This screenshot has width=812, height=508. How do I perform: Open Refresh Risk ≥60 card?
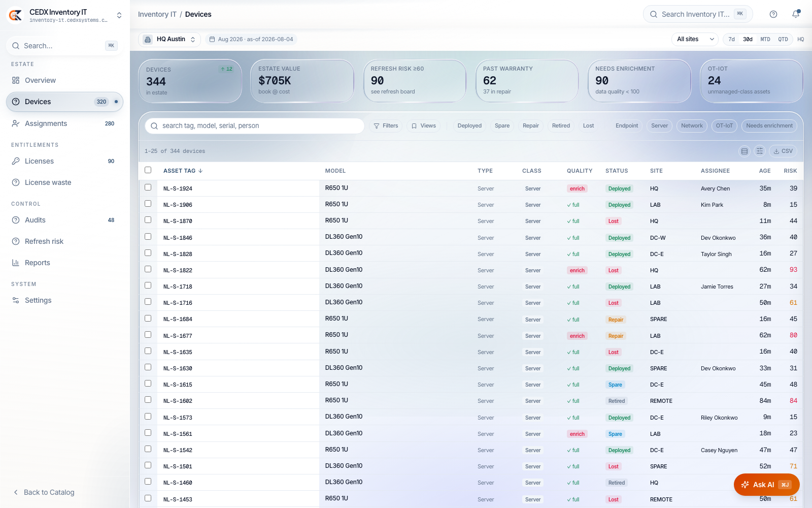pos(415,81)
